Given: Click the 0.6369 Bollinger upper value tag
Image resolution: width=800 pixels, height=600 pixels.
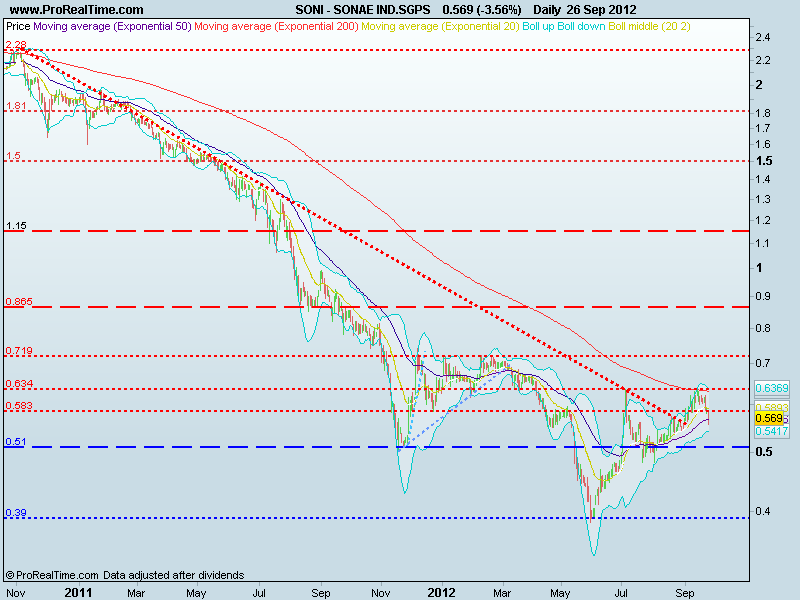Looking at the screenshot, I should point(771,388).
